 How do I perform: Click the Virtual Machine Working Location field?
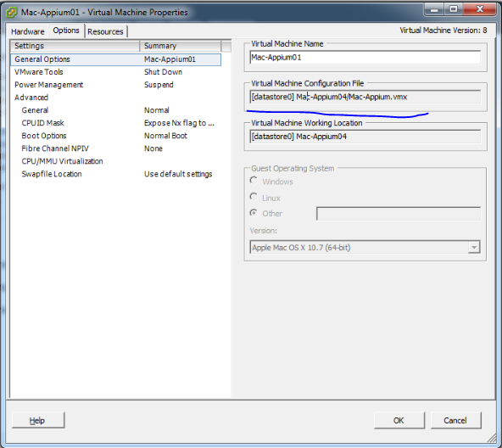tap(365, 137)
